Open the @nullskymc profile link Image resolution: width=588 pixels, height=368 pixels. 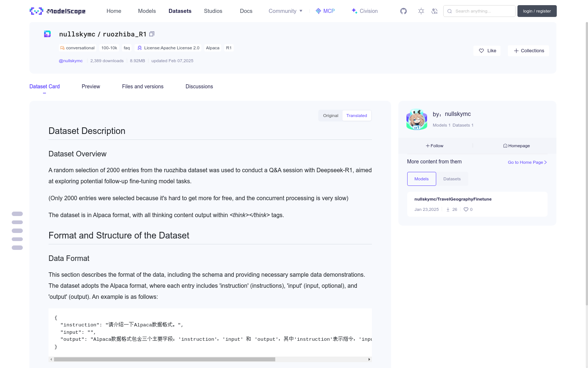(x=71, y=61)
